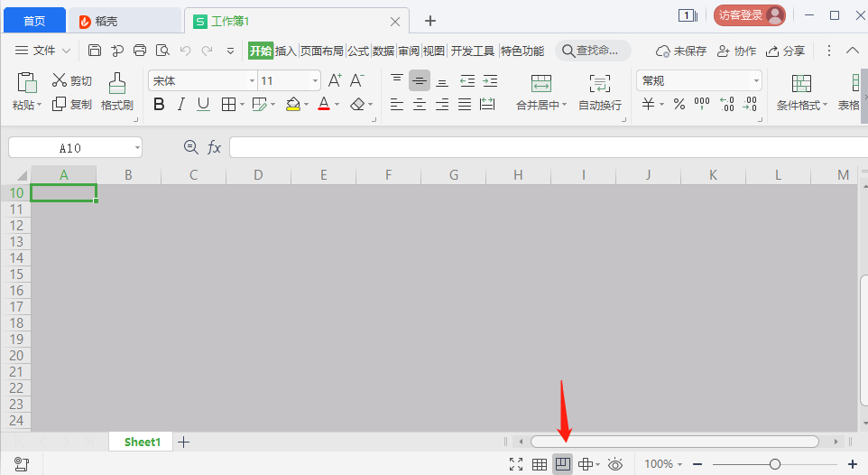Click Merge and Center (合并居中) button

pos(540,92)
